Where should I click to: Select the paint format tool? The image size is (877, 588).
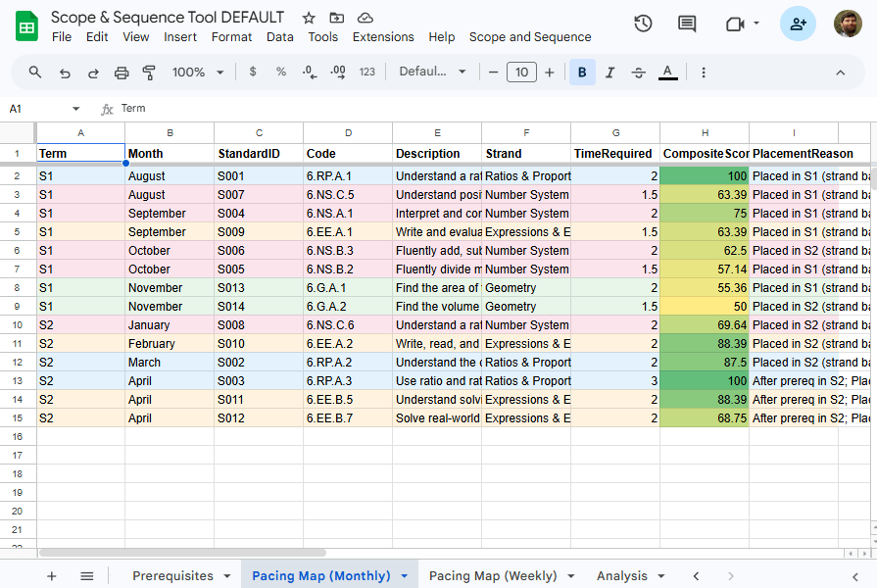point(149,73)
